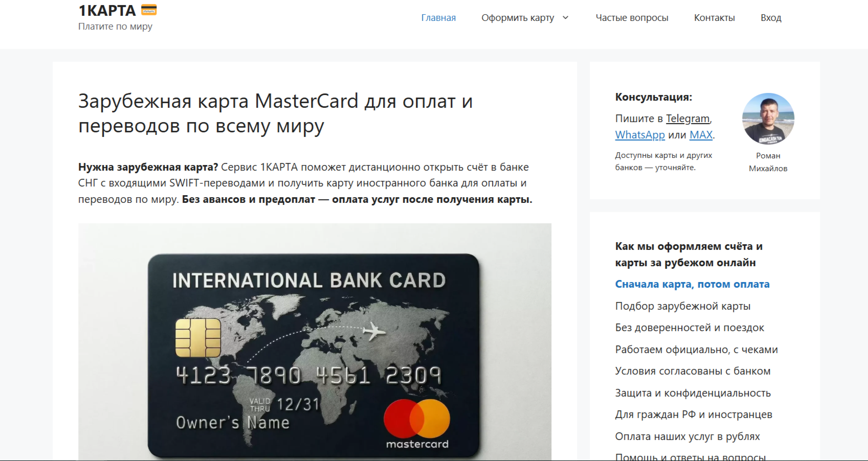Open the Контакты page

(714, 18)
